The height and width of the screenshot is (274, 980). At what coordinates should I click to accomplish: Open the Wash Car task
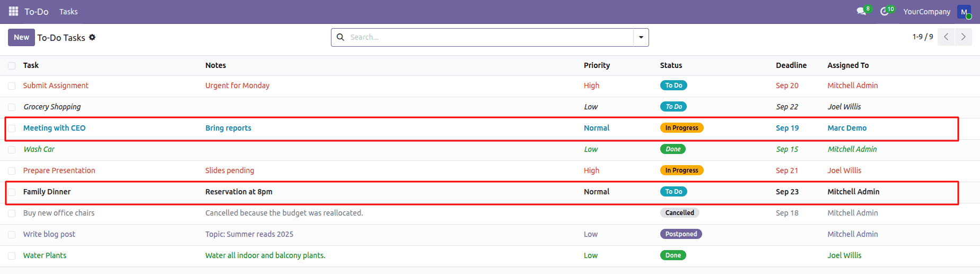(39, 149)
